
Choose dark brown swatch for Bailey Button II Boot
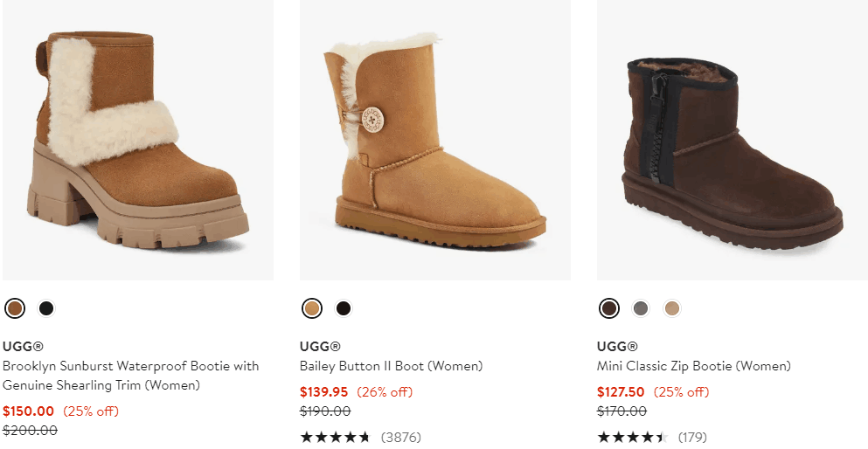(x=344, y=308)
